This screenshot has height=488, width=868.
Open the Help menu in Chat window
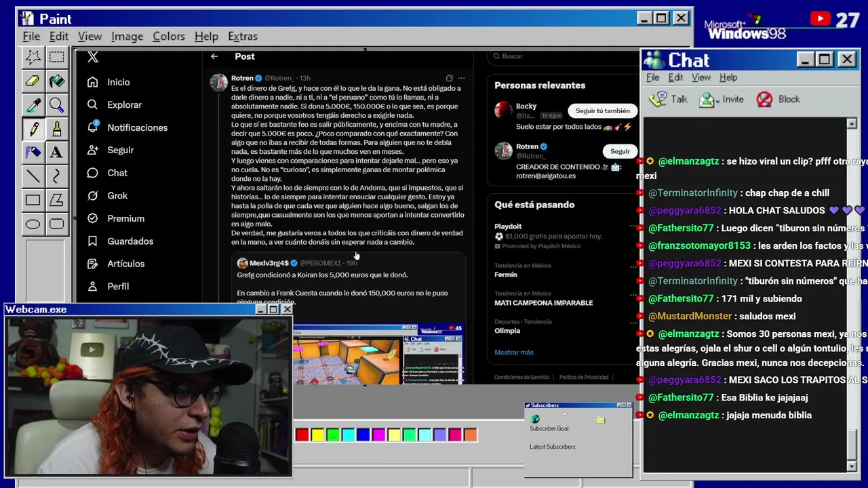[x=728, y=77]
